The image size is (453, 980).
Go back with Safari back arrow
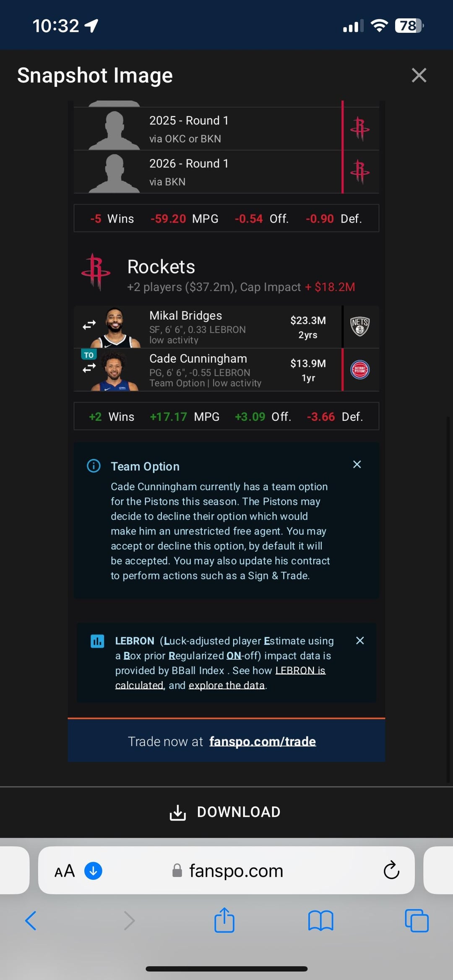pos(31,921)
